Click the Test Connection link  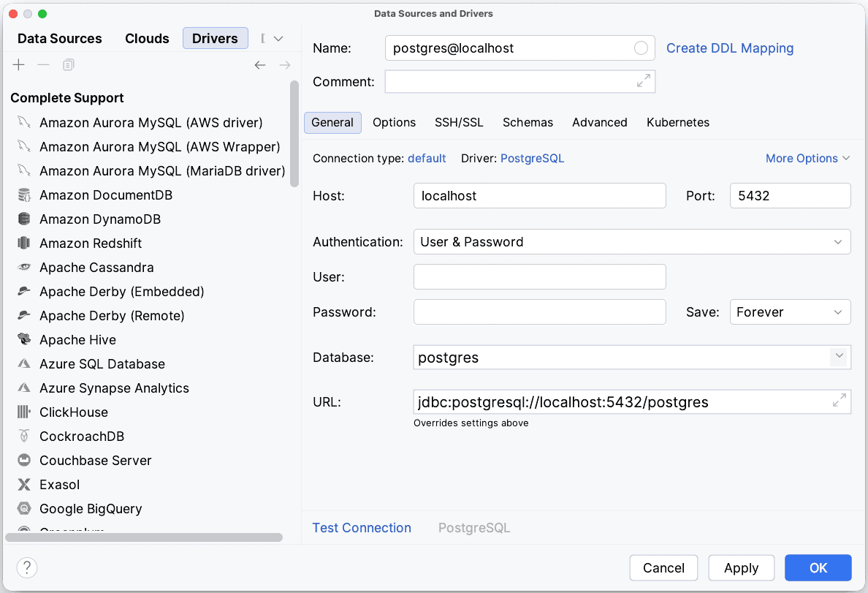[x=362, y=528]
